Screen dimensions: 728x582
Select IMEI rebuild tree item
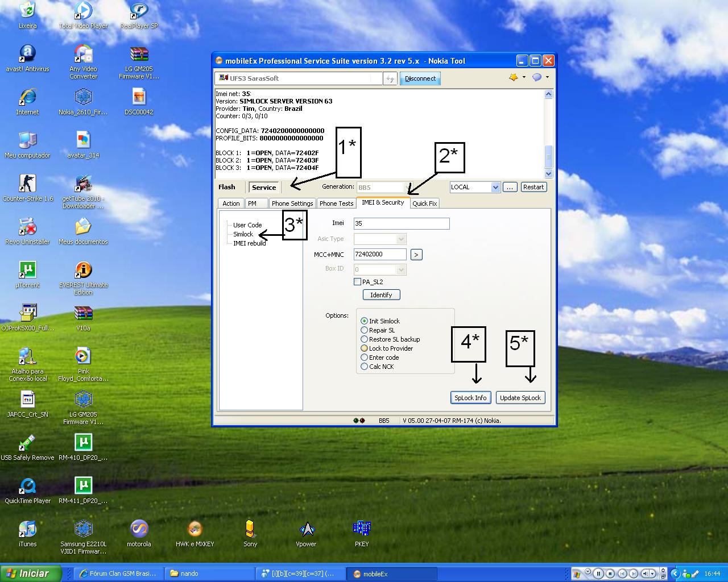coord(250,243)
